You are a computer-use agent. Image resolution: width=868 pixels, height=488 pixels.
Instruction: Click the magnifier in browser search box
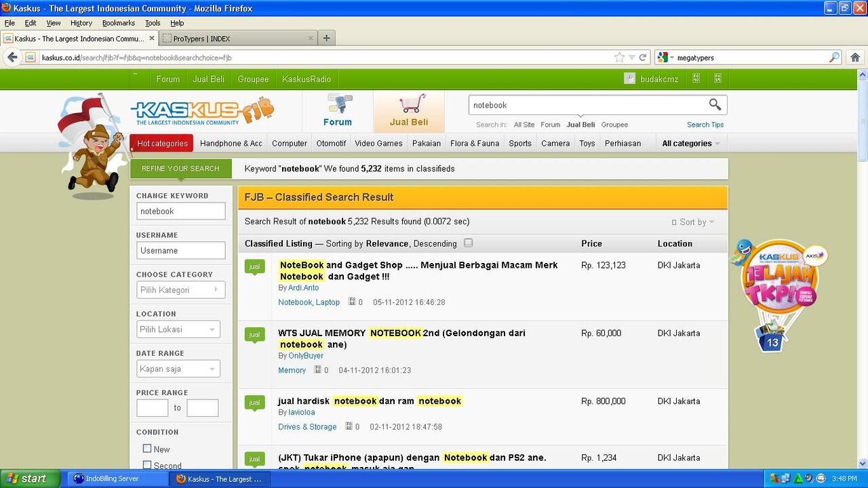click(834, 58)
